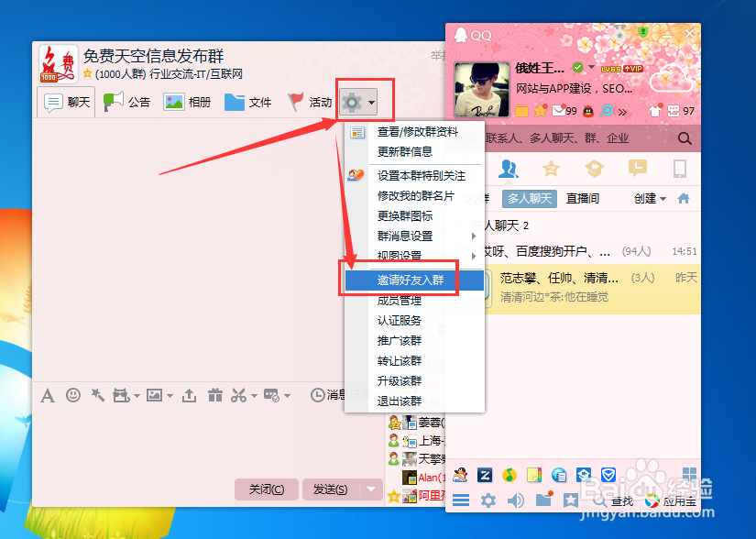Screen dimensions: 756x539
Task: Click group member 天擎 in list
Action: point(418,458)
